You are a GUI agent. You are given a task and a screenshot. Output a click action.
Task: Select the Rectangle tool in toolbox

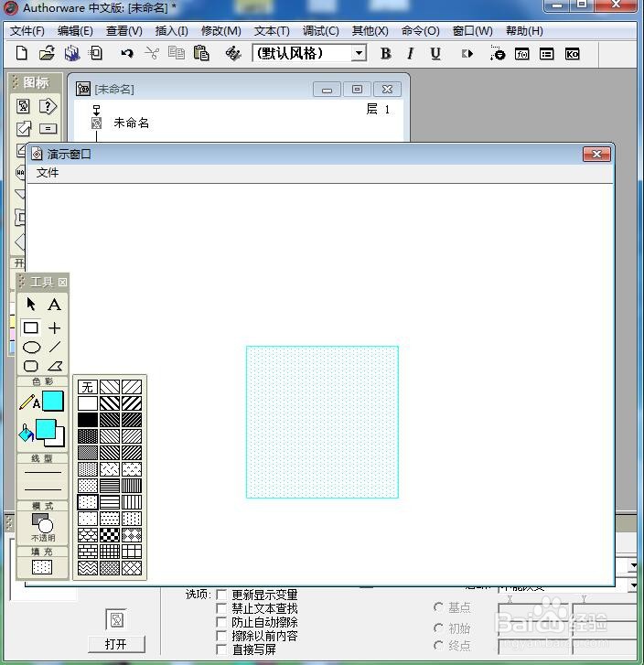click(31, 327)
